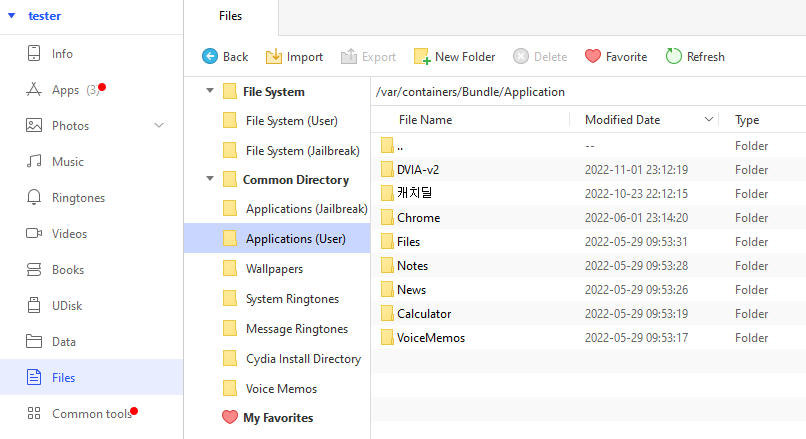Screen dimensions: 806x439
Task: Click the blue Back arrow icon
Action: point(210,56)
